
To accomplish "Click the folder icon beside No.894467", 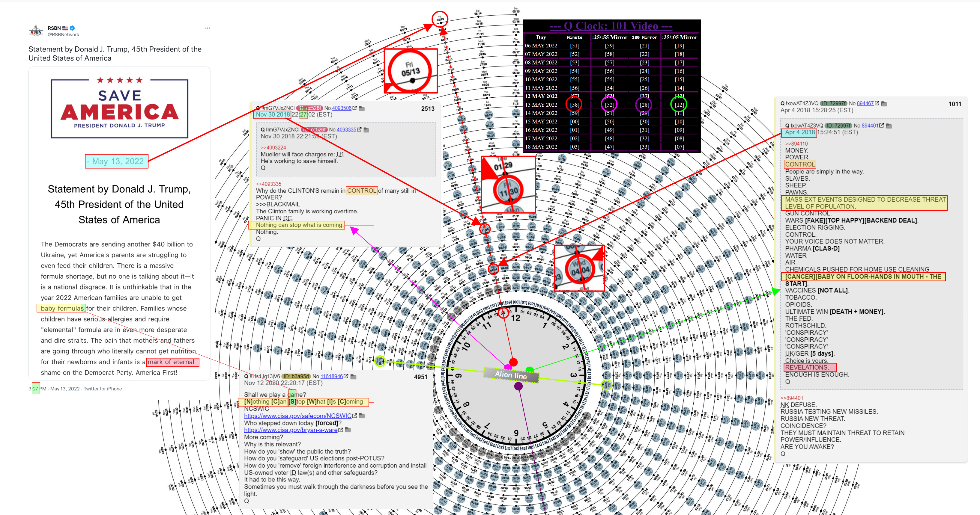I will pos(884,104).
